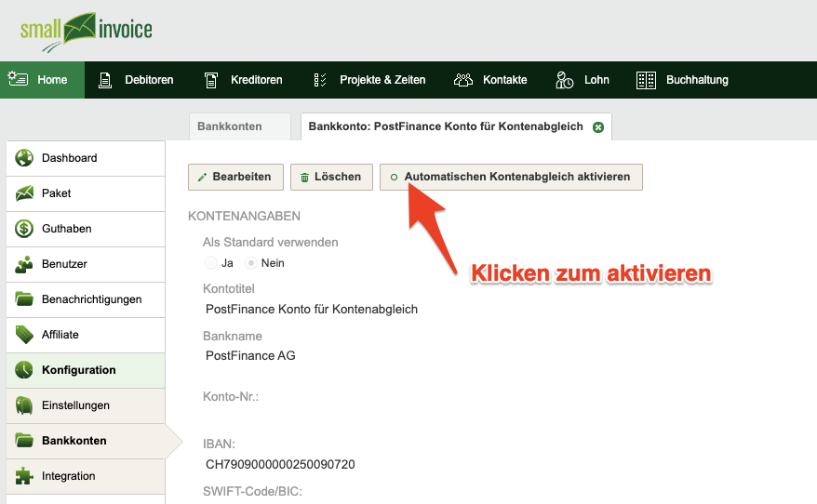The image size is (817, 504).
Task: Click the Kontakte group icon in navbar
Action: [463, 80]
